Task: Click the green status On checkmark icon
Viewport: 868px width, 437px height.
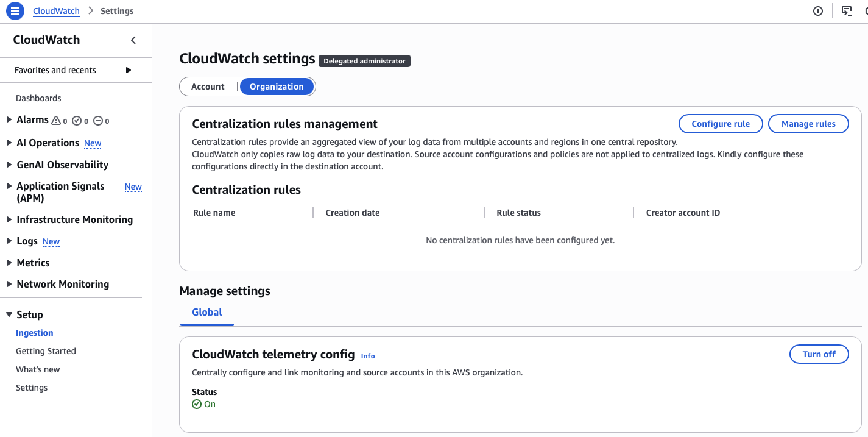Action: (x=197, y=404)
